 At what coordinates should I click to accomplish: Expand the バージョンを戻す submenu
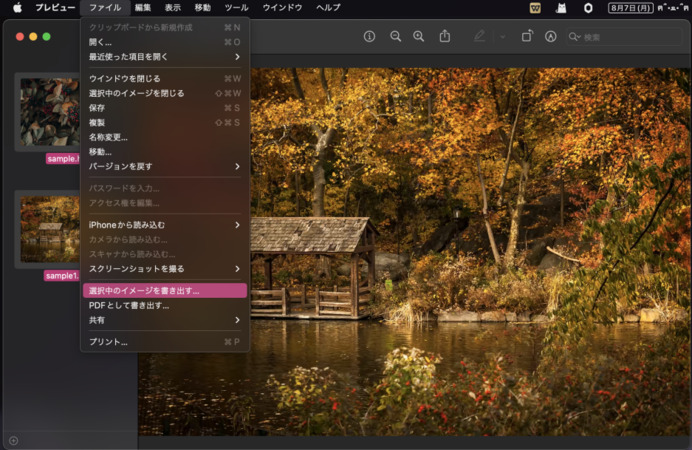click(x=164, y=166)
